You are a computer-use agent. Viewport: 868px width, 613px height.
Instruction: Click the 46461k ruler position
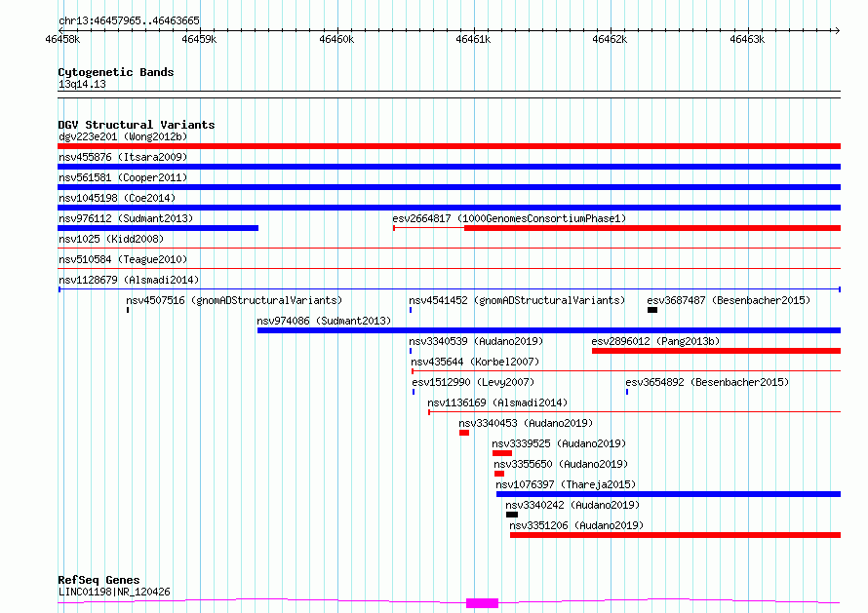coord(473,39)
